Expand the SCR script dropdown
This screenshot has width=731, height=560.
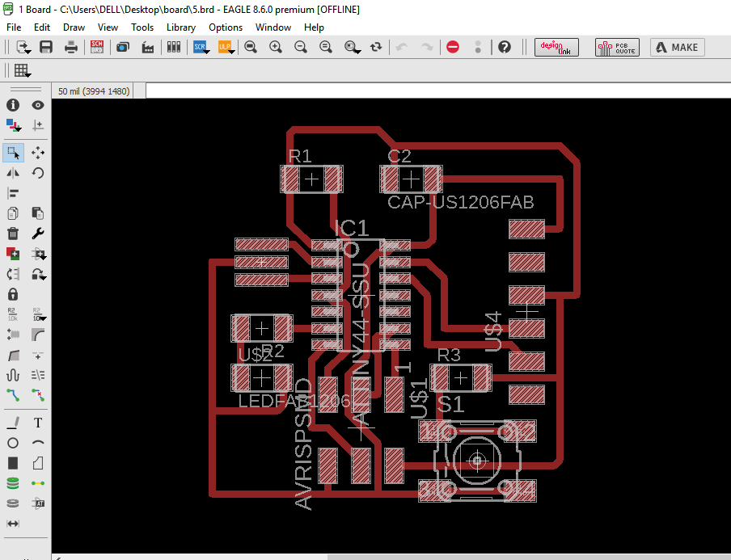pos(207,51)
